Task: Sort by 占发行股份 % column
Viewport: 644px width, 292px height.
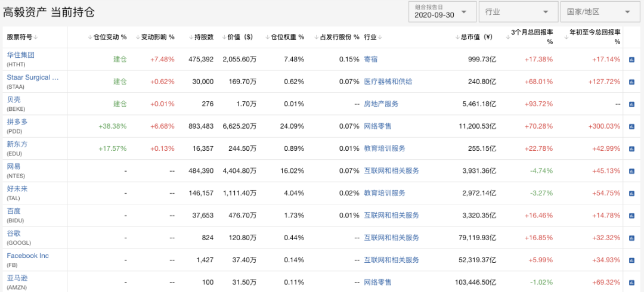Action: coord(336,37)
